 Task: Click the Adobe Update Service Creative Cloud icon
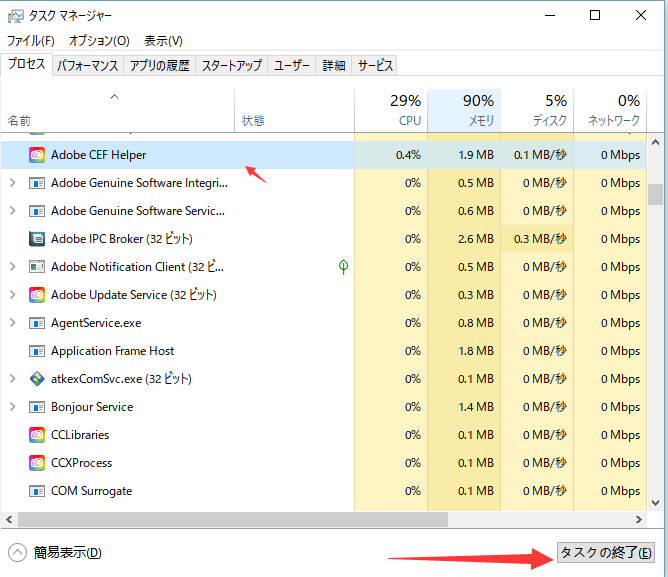click(x=37, y=295)
